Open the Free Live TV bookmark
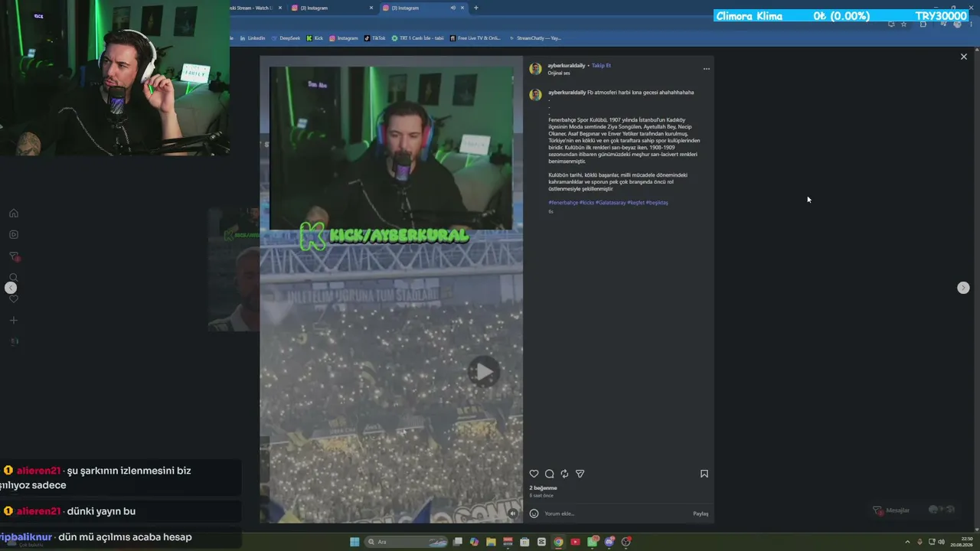The image size is (980, 551). pos(475,38)
